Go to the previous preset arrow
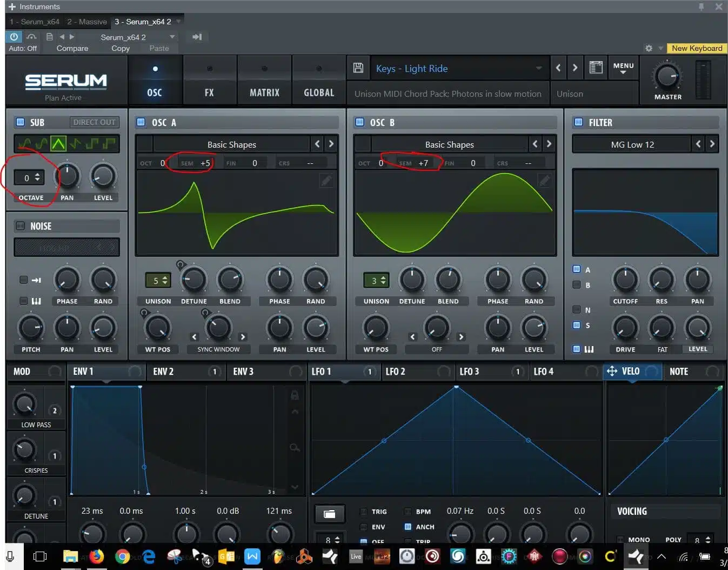Screen dimensions: 728x570 click(558, 68)
